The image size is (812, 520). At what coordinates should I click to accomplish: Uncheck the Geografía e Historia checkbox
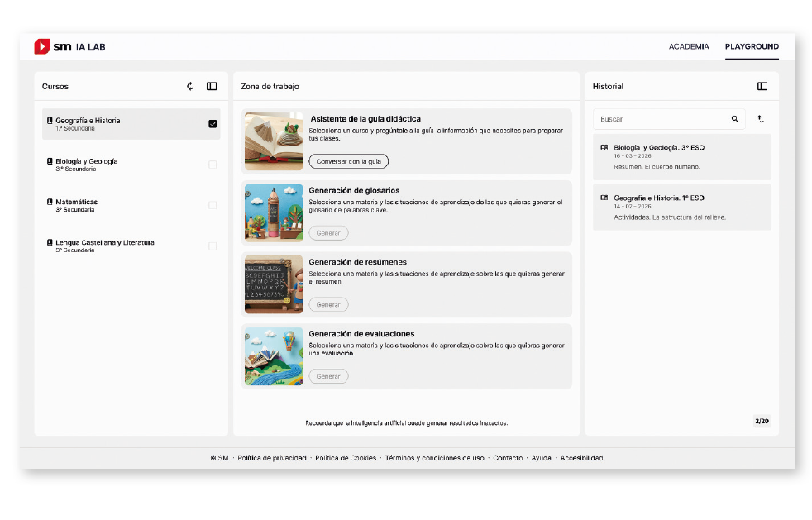pyautogui.click(x=213, y=124)
